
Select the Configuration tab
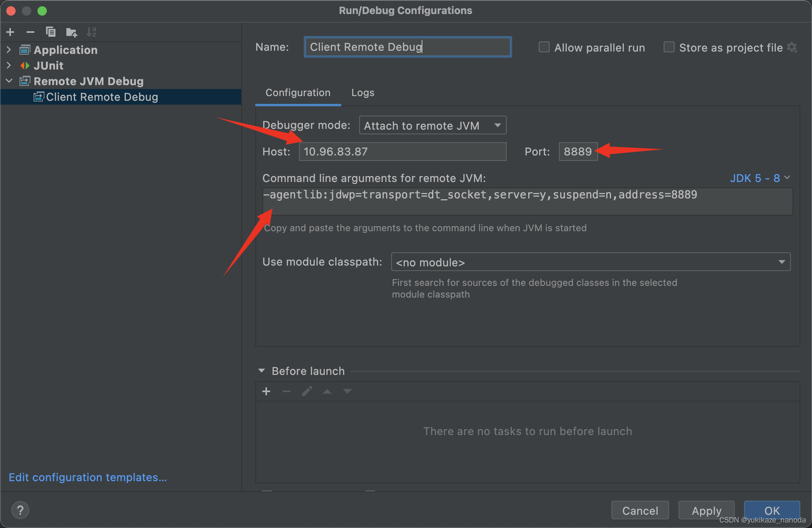click(x=298, y=93)
